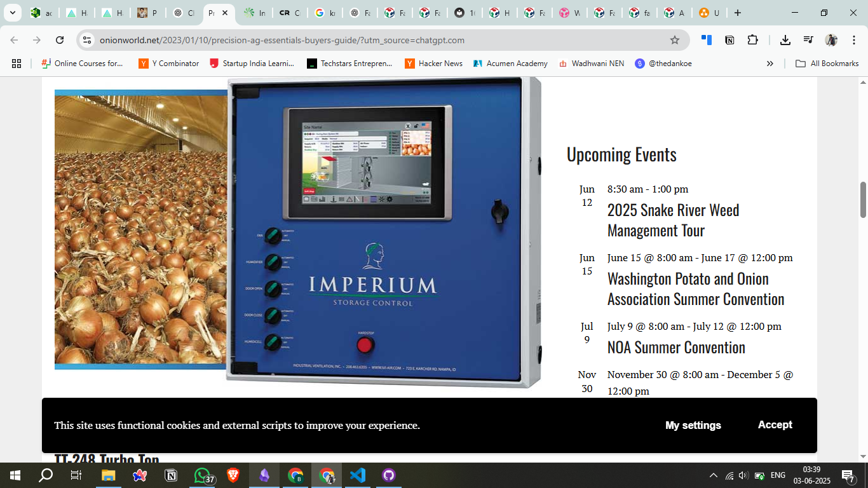Click the page vertical scrollbar thumb
Screen dimensions: 868x488
863,200
